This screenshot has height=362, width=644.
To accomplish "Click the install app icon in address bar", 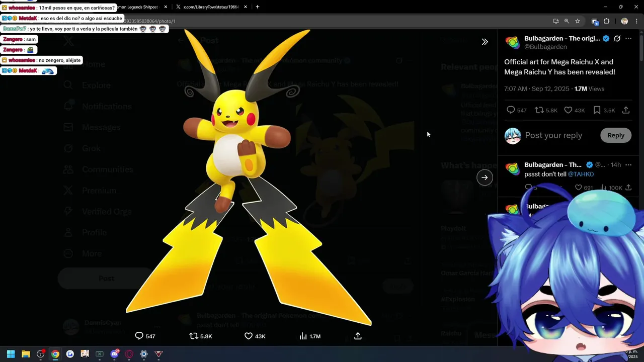I will tap(556, 21).
